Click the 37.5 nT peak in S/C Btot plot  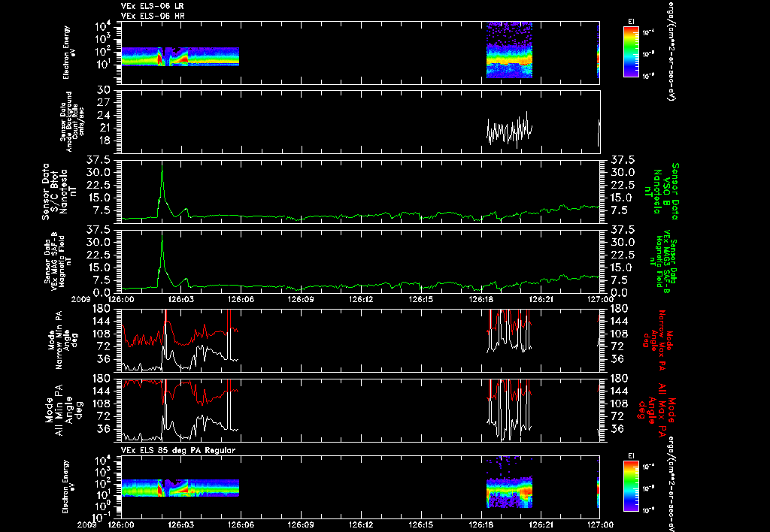[162, 165]
